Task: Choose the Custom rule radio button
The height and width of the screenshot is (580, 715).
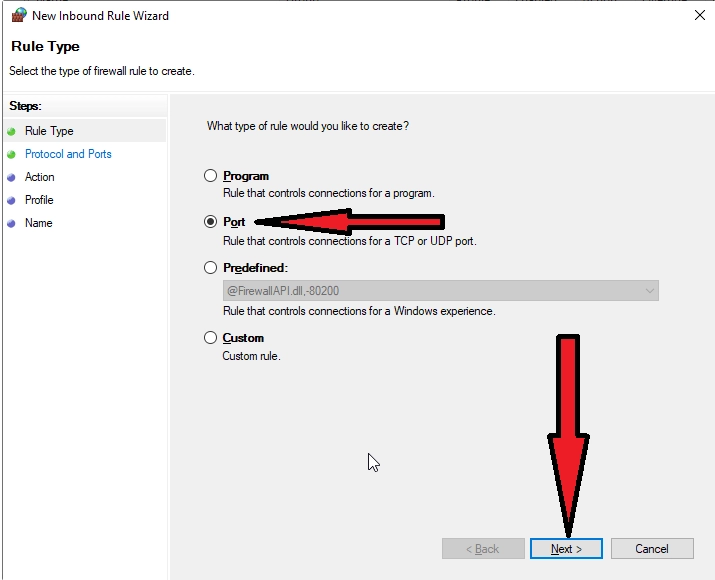Action: point(210,338)
